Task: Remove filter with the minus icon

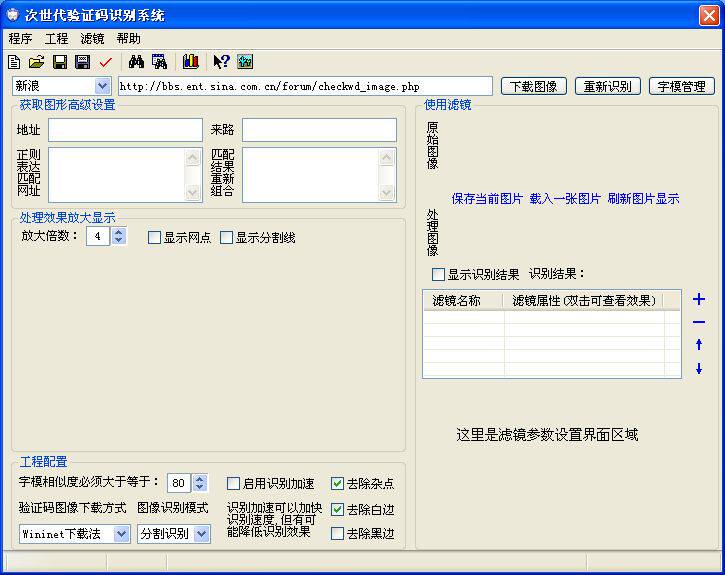Action: [x=699, y=322]
